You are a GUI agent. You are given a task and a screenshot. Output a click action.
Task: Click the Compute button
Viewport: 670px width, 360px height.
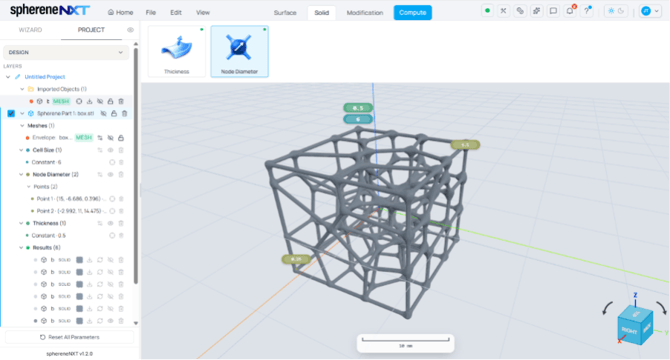click(413, 12)
